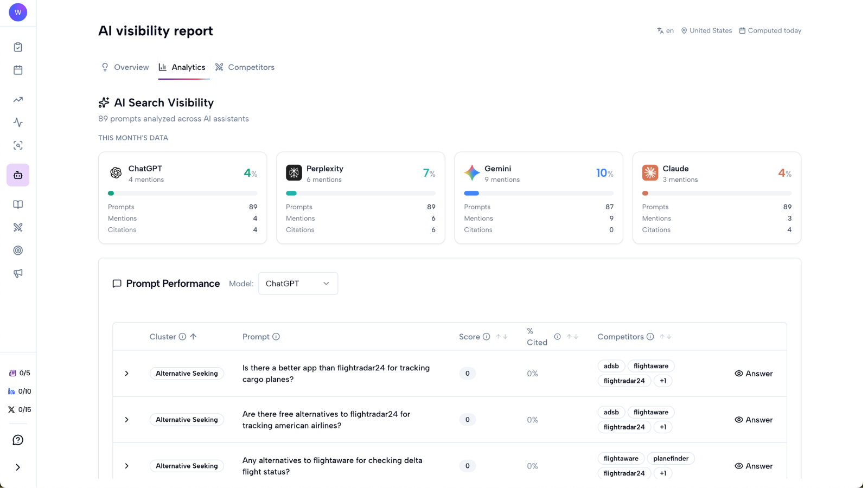
Task: Click the Score column info icon
Action: click(x=487, y=337)
